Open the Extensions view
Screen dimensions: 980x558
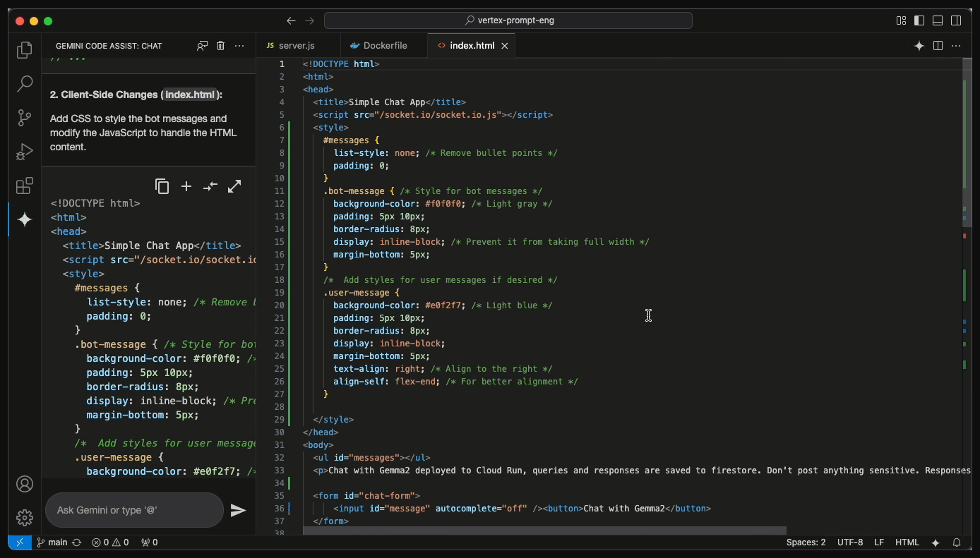pos(25,186)
